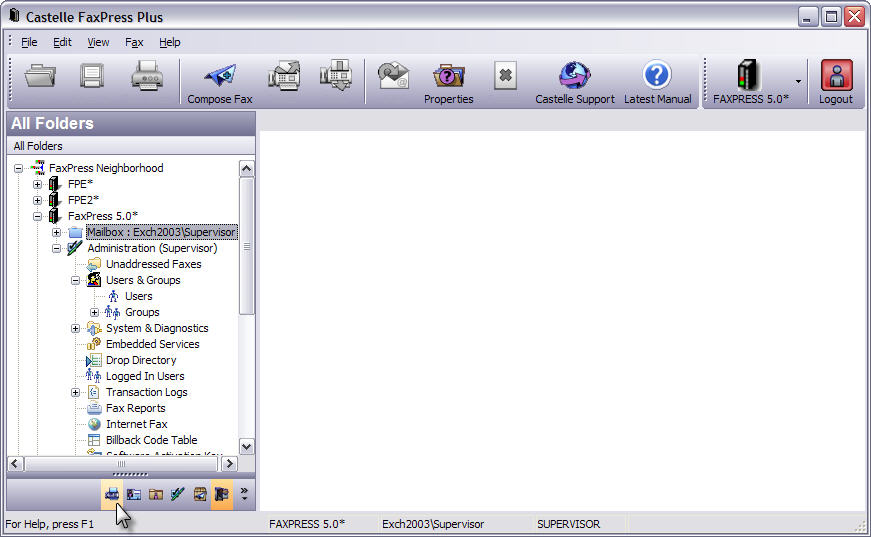Screen dimensions: 871x537
Task: Click the fax machine with down arrow icon
Action: pyautogui.click(x=336, y=76)
